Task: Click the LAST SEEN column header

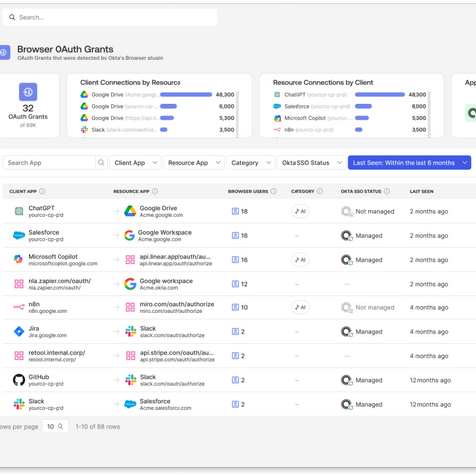Action: [x=421, y=191]
